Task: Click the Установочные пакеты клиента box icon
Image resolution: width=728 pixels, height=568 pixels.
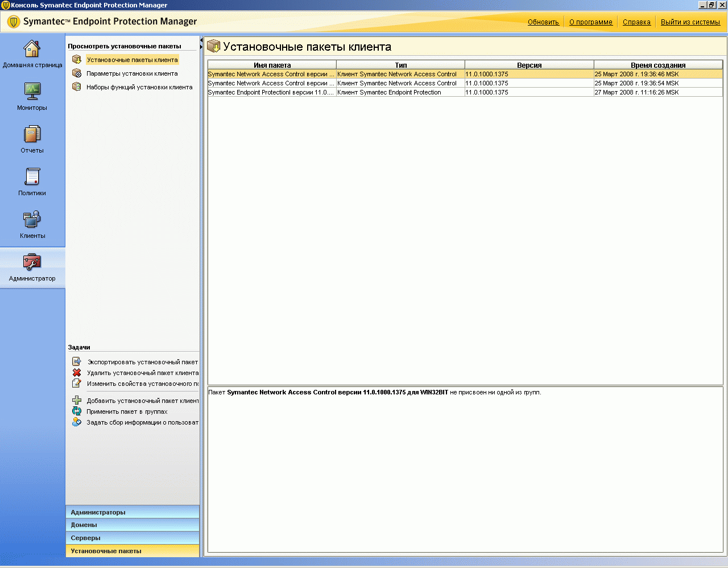Action: (77, 60)
